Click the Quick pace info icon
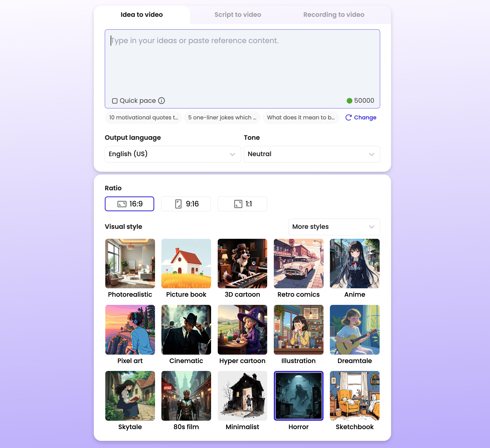 click(161, 101)
